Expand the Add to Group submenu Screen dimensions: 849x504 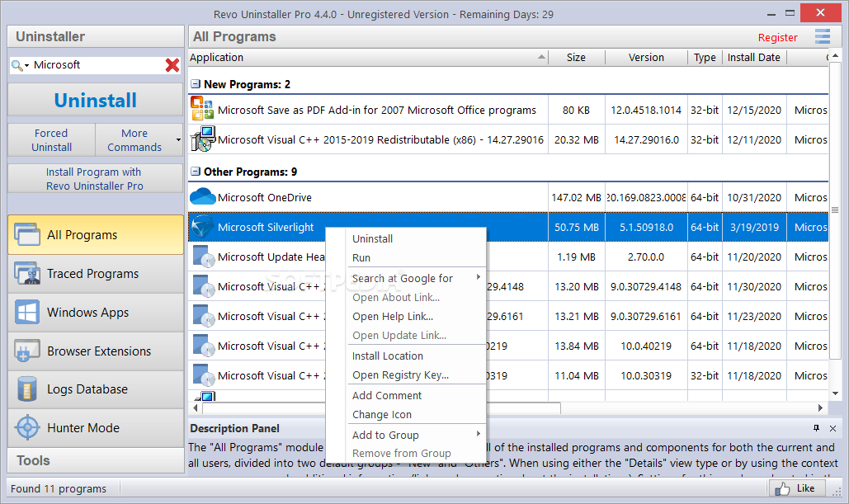click(478, 434)
